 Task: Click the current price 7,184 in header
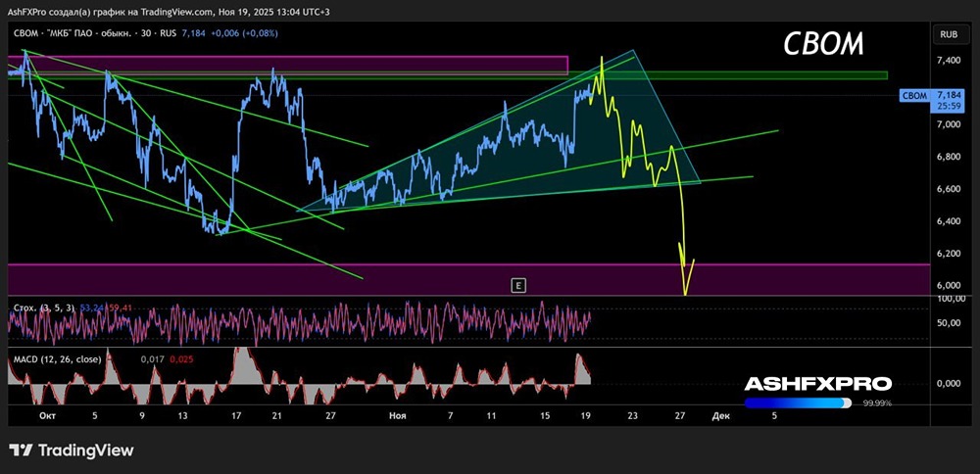192,33
